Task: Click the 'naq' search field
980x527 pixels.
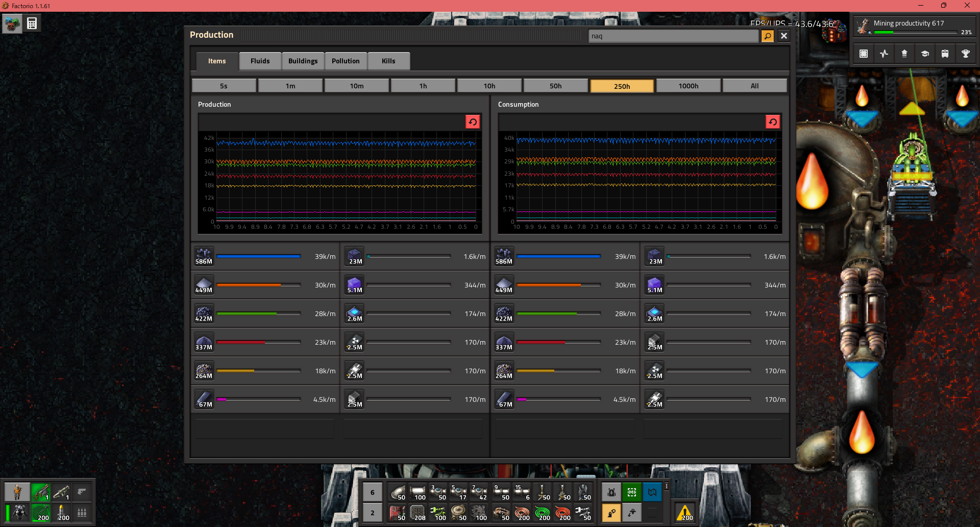Action: click(674, 36)
